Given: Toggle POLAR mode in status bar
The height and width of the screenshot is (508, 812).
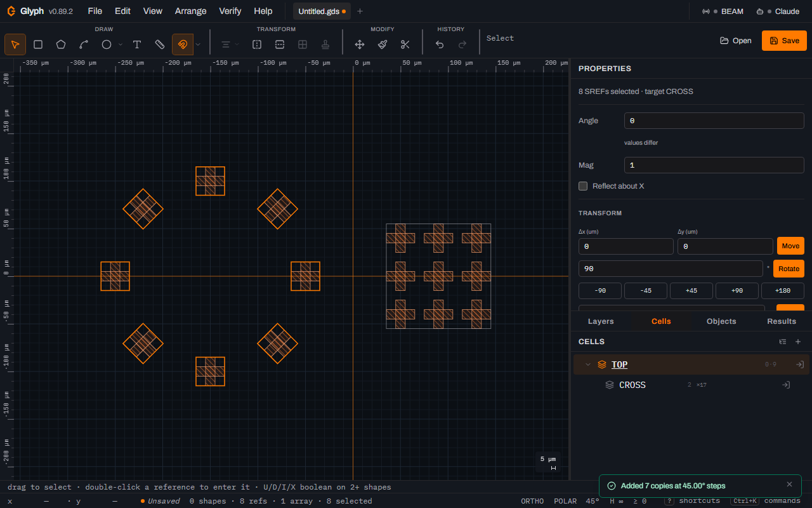Looking at the screenshot, I should click(x=565, y=501).
